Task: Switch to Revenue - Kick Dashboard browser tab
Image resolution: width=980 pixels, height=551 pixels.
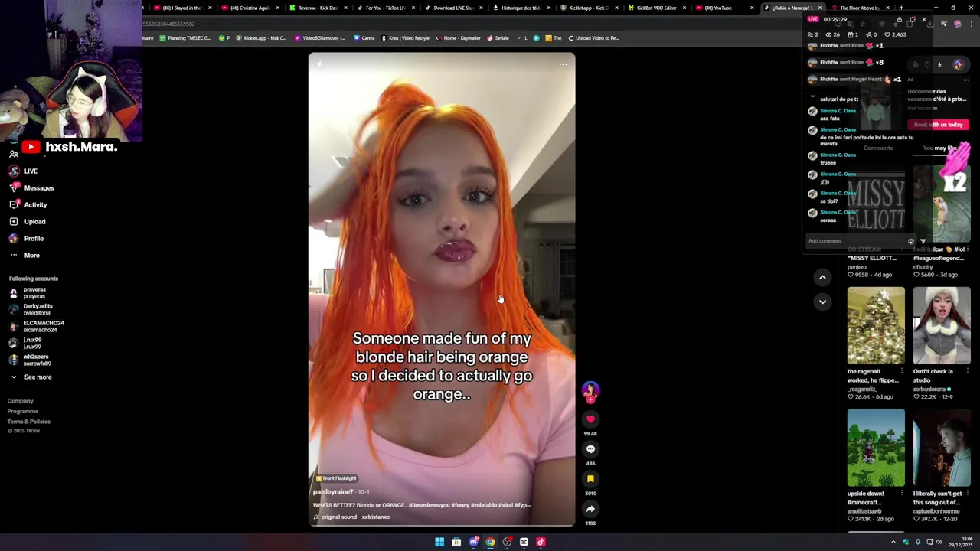Action: coord(318,8)
